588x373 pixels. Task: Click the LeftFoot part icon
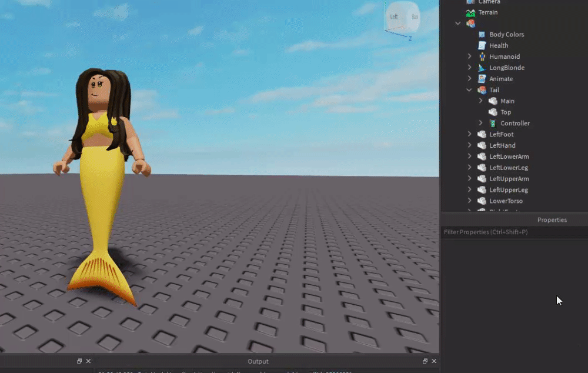click(x=482, y=134)
